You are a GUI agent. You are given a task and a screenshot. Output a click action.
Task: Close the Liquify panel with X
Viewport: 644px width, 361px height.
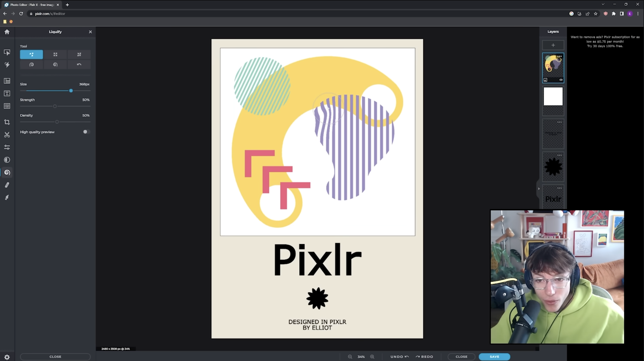[x=90, y=32]
